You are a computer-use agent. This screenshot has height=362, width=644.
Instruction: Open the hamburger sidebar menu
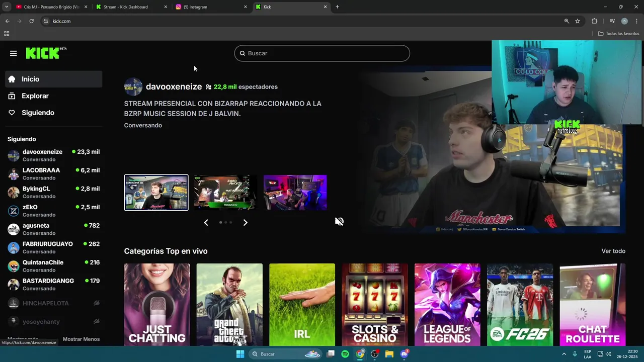13,53
